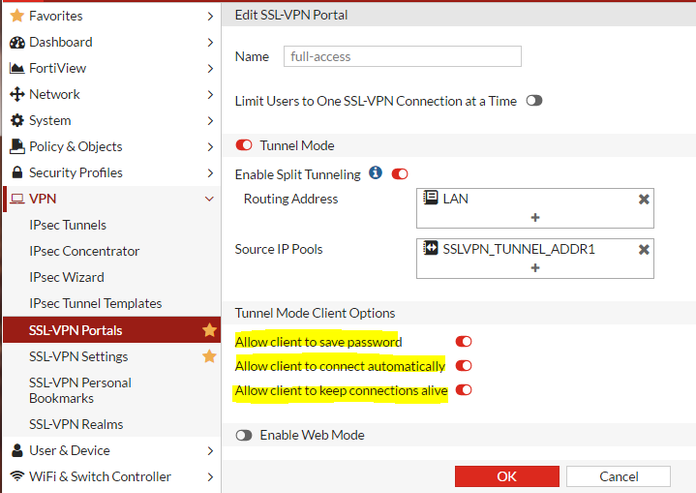The width and height of the screenshot is (696, 493).
Task: Click the LAN address object icon
Action: coord(430,197)
